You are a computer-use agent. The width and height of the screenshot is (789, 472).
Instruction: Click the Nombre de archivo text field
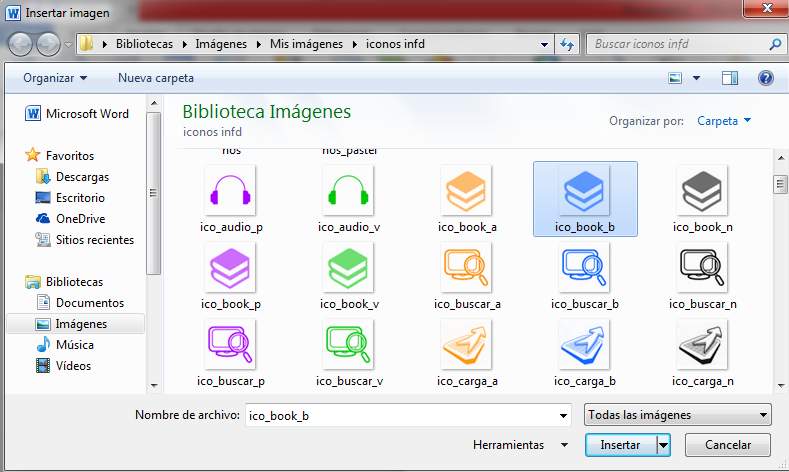pyautogui.click(x=400, y=414)
